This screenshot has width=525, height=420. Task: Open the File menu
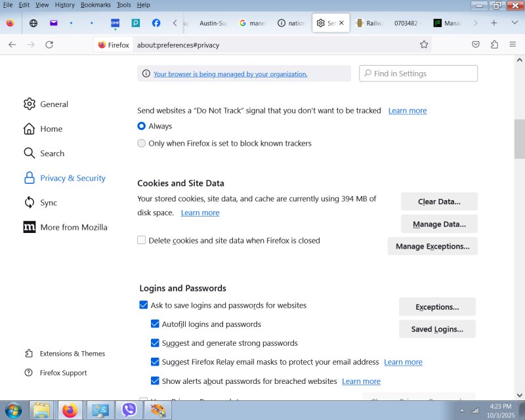pyautogui.click(x=7, y=5)
